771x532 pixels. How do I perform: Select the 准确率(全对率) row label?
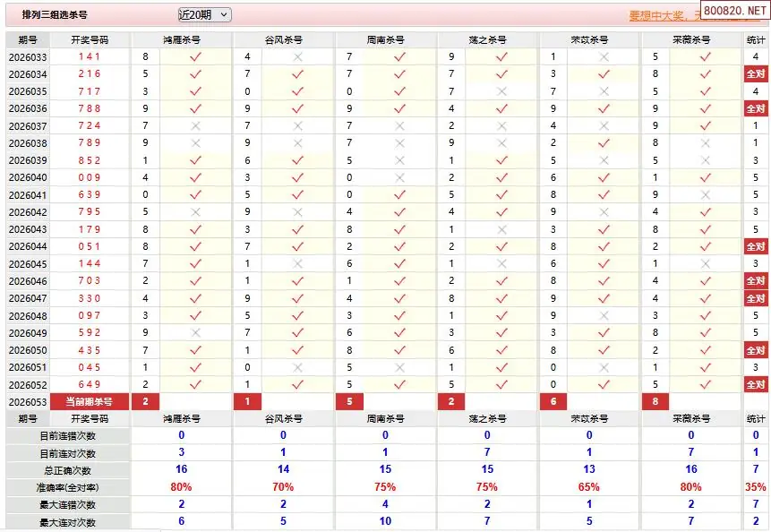67,488
